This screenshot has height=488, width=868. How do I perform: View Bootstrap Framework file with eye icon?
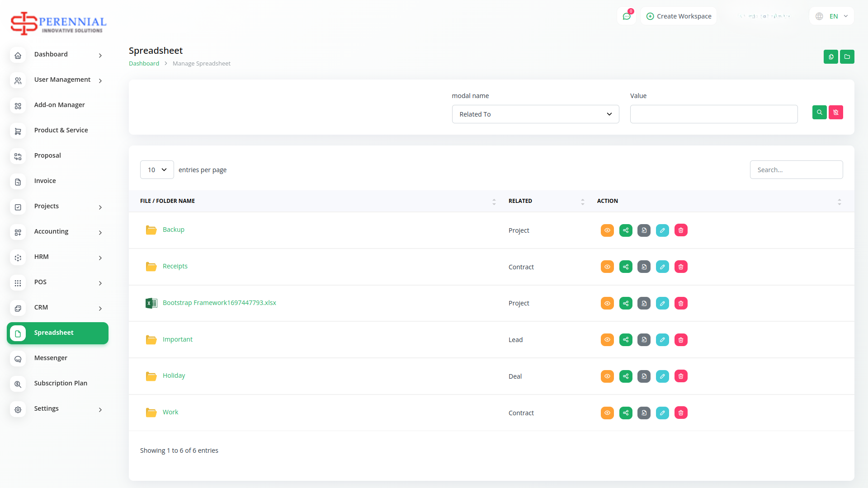coord(607,303)
